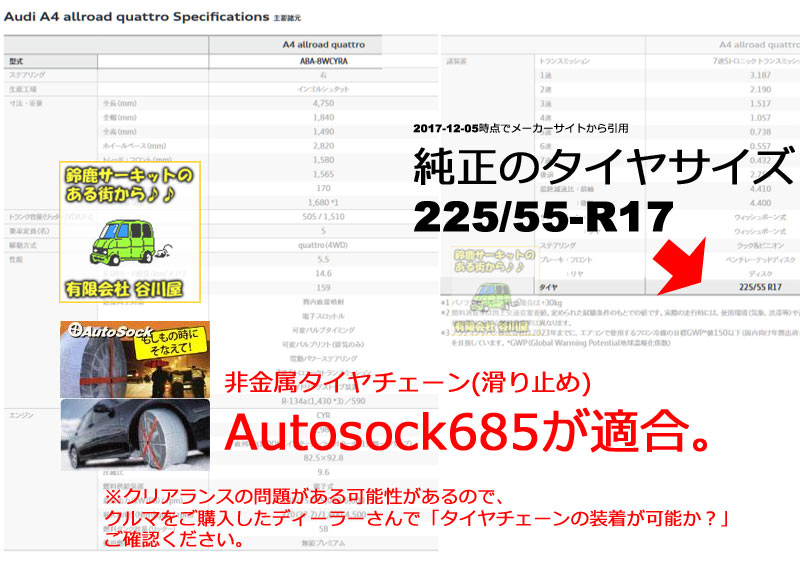The height and width of the screenshot is (576, 800).
Task: Select fourth gear ratio '1.057'
Action: click(760, 118)
